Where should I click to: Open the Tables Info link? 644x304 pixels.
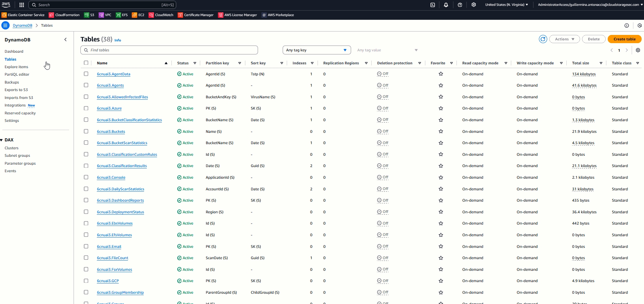click(x=118, y=40)
